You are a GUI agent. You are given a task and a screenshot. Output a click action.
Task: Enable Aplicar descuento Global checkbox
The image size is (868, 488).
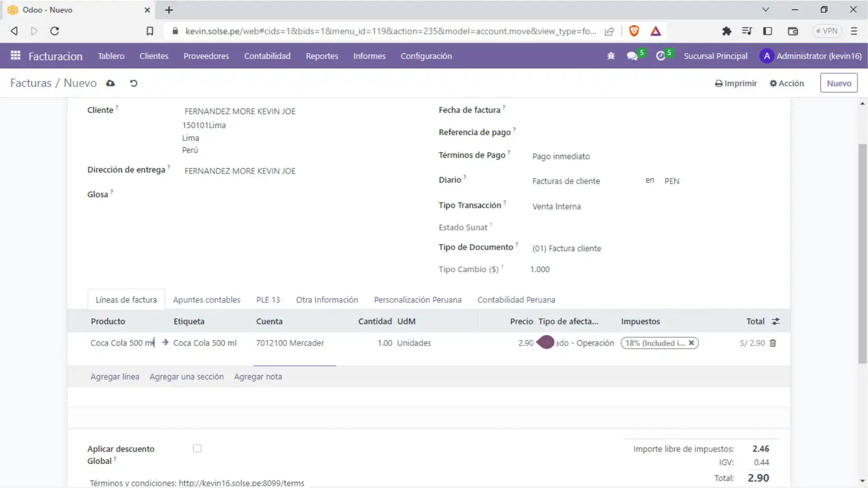[x=197, y=448]
